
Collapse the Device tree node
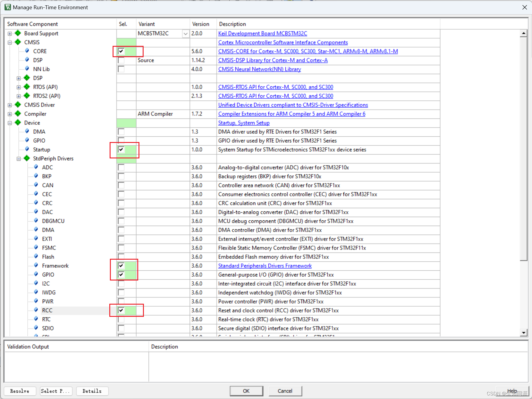tap(10, 123)
